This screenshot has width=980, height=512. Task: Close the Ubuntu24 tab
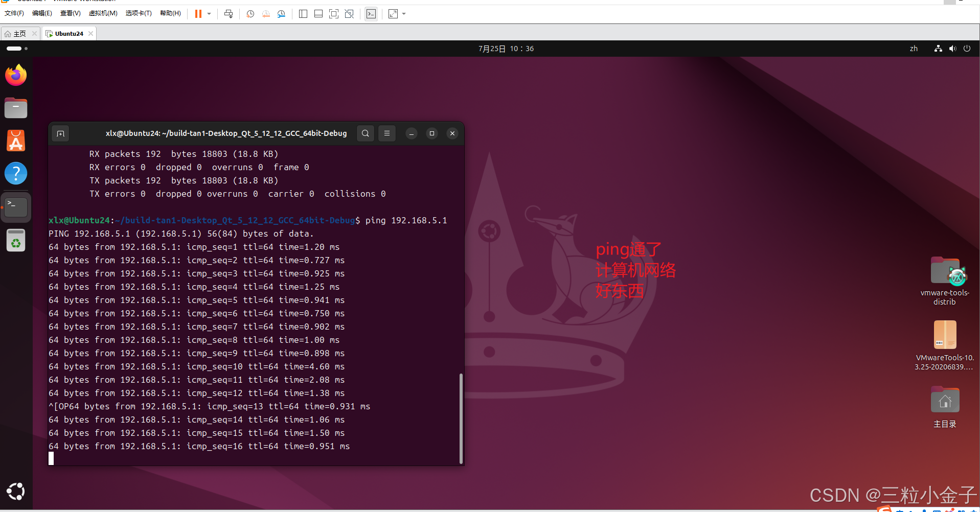point(90,33)
